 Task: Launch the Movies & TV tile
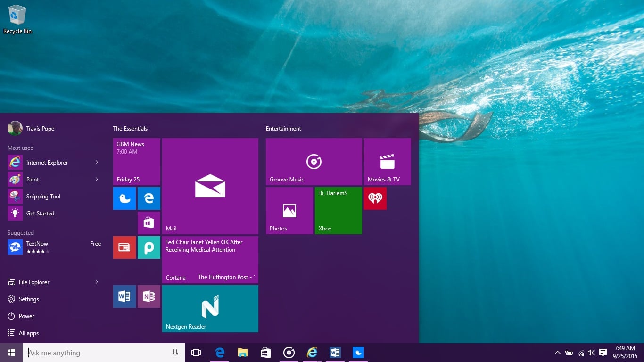(387, 161)
